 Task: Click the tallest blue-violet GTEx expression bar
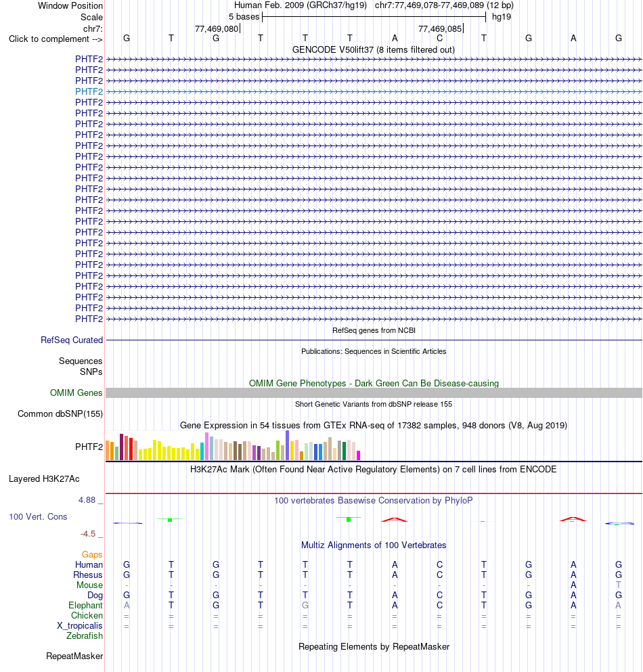pyautogui.click(x=287, y=445)
